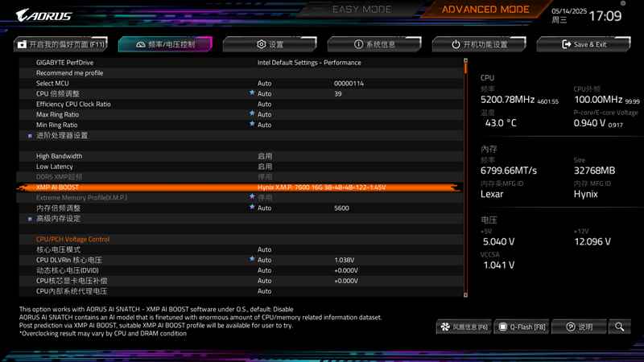Viewport: 644px width, 362px height.
Task: Click CPU核芯显卡电压补偿 Auto value
Action: (264, 281)
